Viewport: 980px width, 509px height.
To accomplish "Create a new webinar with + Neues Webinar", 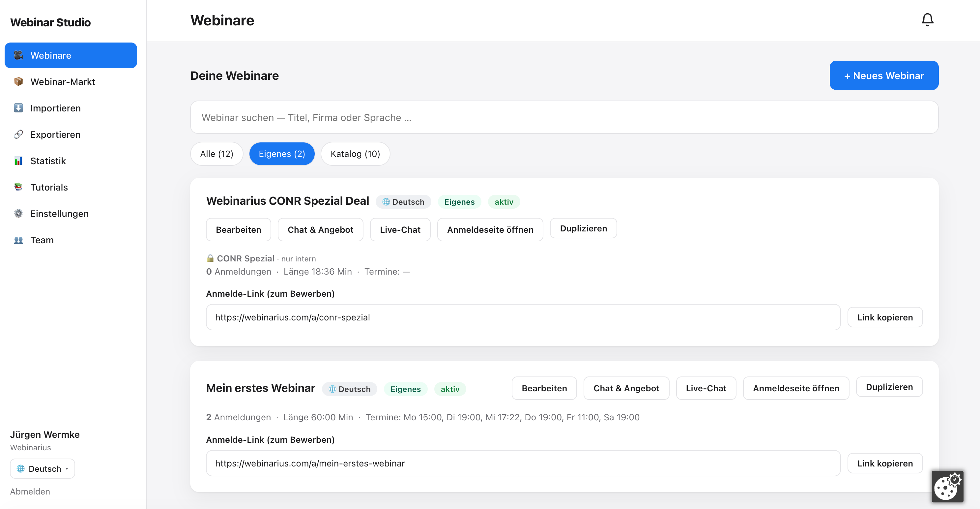I will pos(884,75).
